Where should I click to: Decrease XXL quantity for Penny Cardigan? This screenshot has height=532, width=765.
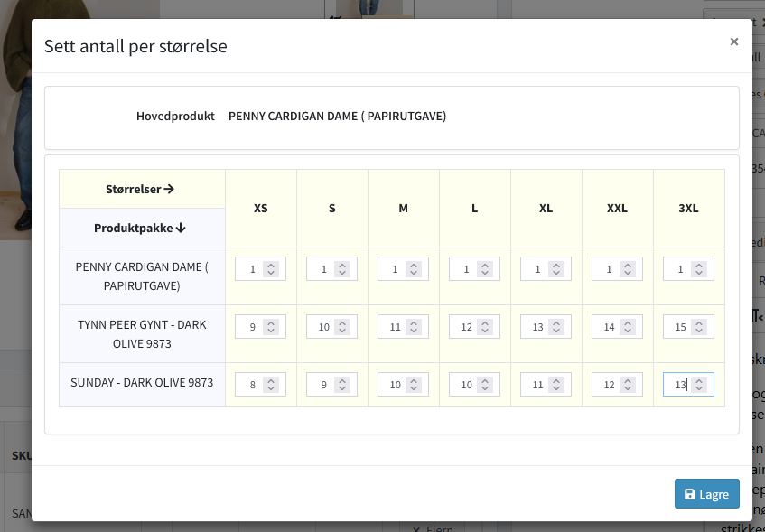[x=627, y=274]
